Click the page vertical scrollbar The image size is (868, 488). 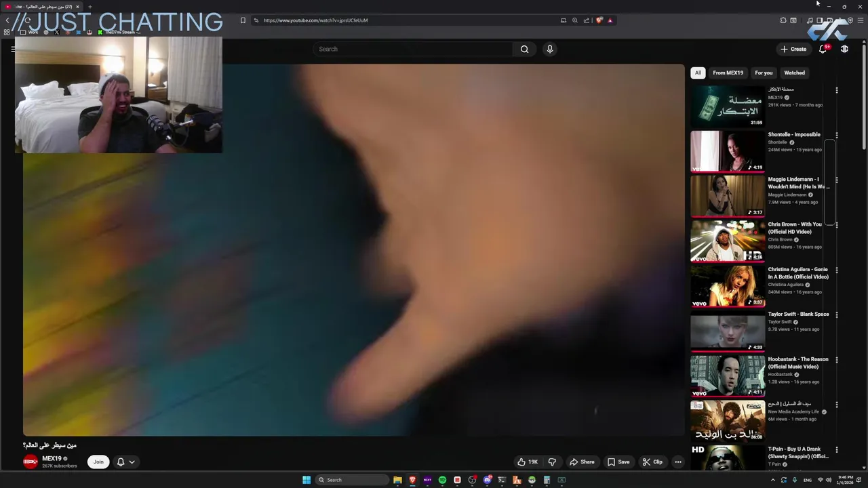pos(864,95)
